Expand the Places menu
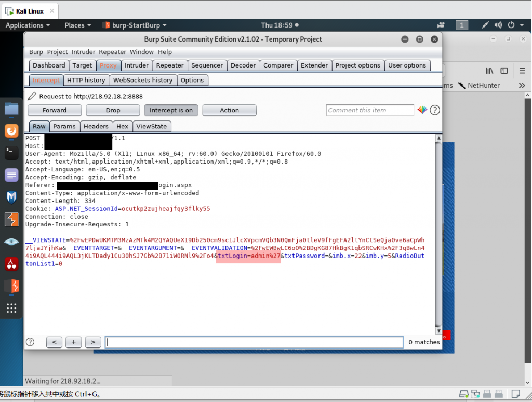Viewport: 532px width, 402px height. (78, 25)
